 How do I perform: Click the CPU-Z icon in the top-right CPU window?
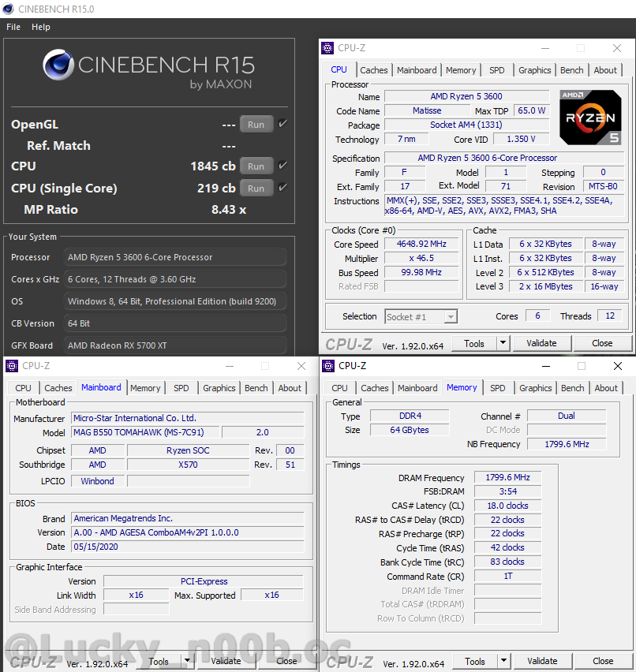coord(327,48)
